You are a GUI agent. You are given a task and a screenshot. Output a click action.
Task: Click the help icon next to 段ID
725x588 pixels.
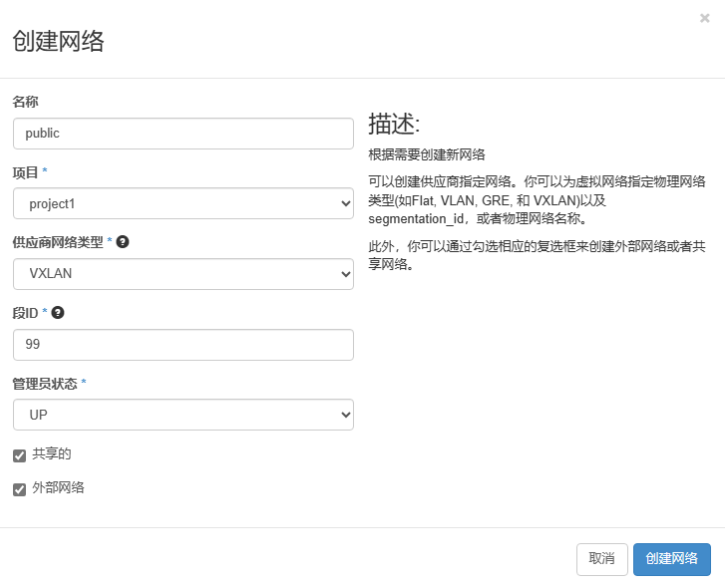tap(58, 313)
